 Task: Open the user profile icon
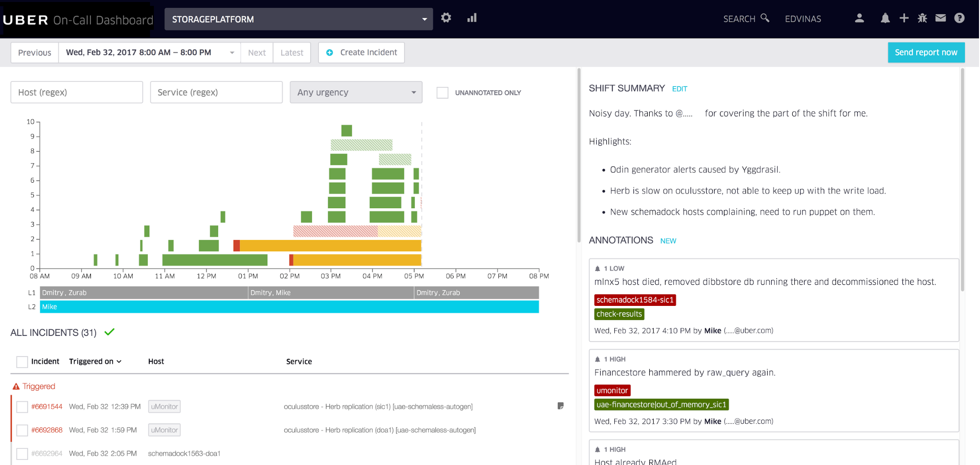859,18
